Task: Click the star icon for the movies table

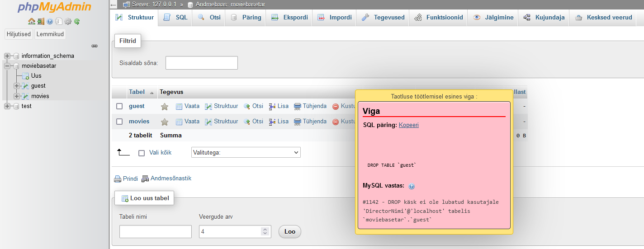Action: click(x=165, y=122)
